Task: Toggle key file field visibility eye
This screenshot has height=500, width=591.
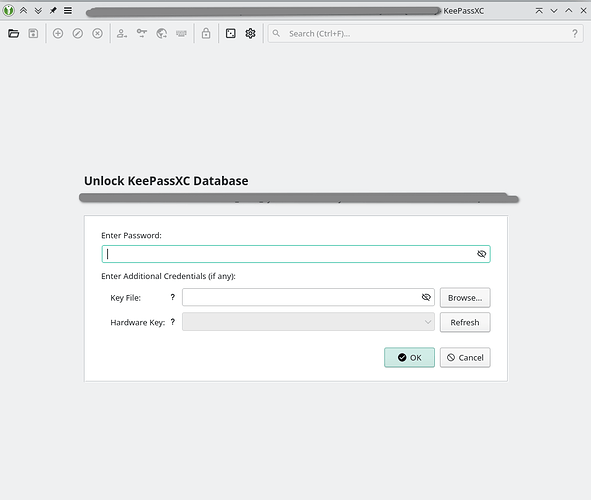Action: (x=426, y=297)
